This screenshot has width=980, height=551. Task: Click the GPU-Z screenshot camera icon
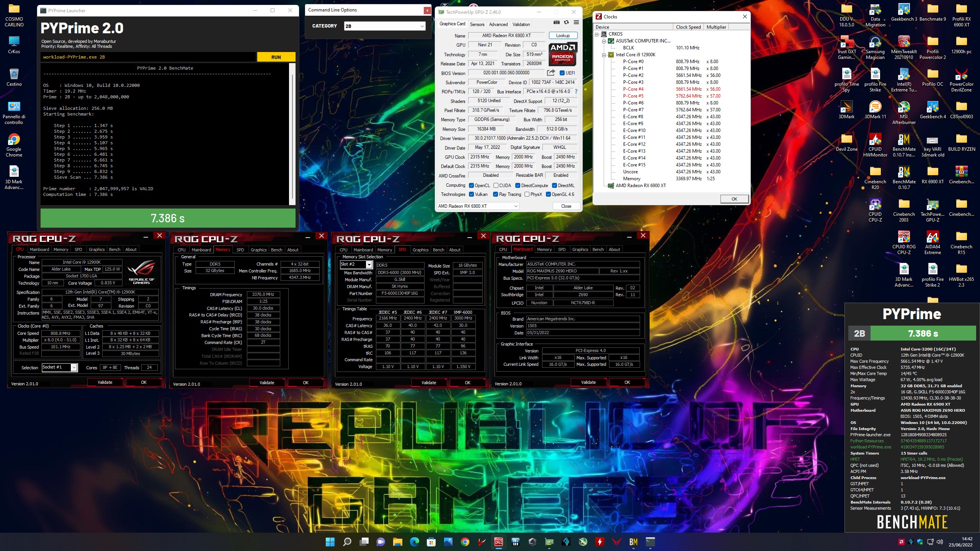coord(557,23)
